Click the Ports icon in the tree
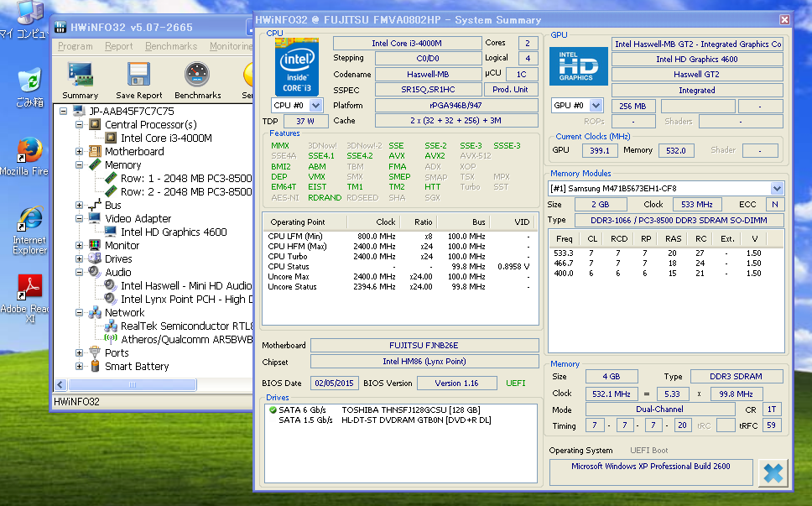Screen dimensions: 812x506 (x=95, y=352)
